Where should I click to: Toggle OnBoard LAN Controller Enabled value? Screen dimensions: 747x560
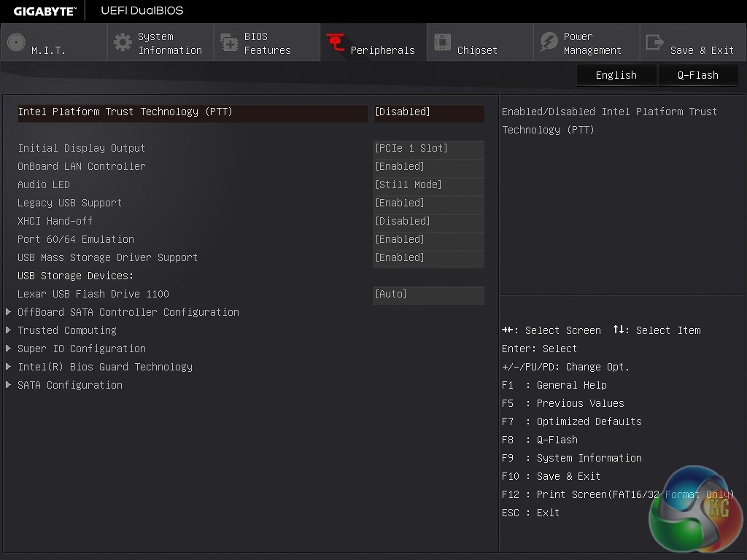pyautogui.click(x=428, y=166)
